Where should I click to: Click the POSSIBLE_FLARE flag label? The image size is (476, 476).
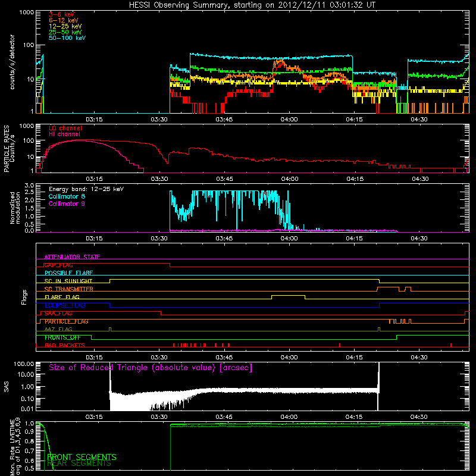68,273
